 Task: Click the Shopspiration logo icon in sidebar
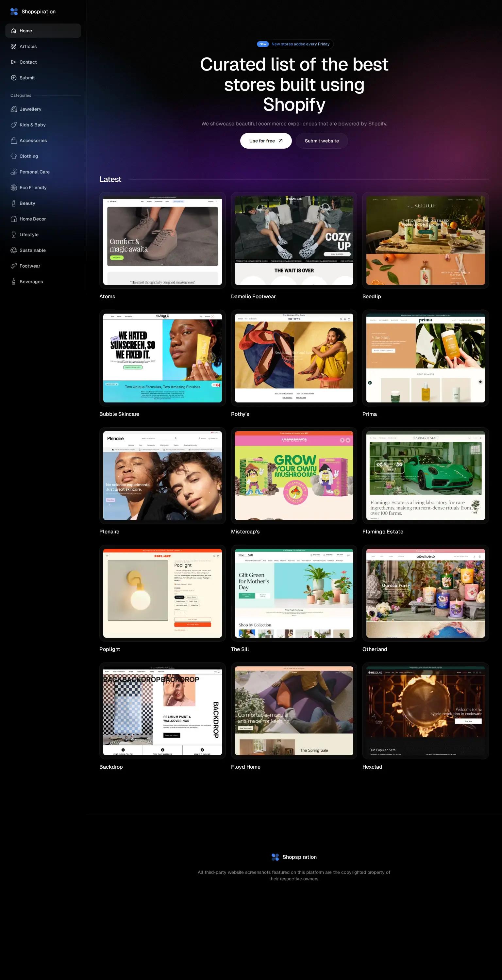[14, 12]
